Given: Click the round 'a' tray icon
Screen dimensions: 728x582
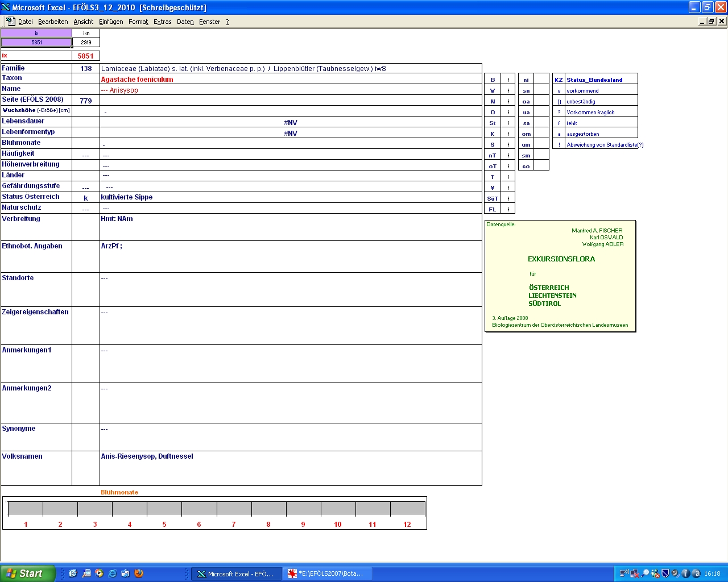Looking at the screenshot, I should (696, 573).
